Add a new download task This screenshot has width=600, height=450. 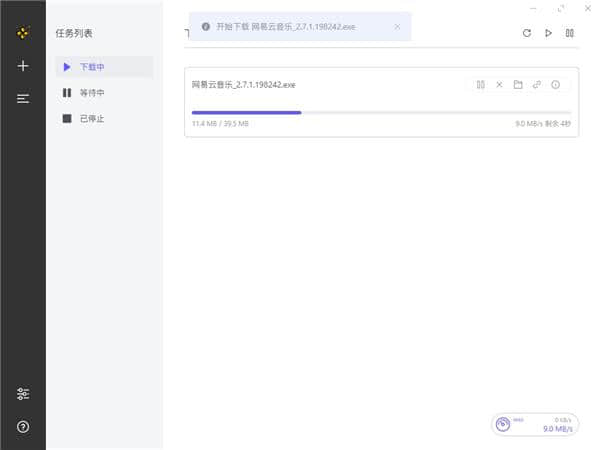(x=23, y=66)
